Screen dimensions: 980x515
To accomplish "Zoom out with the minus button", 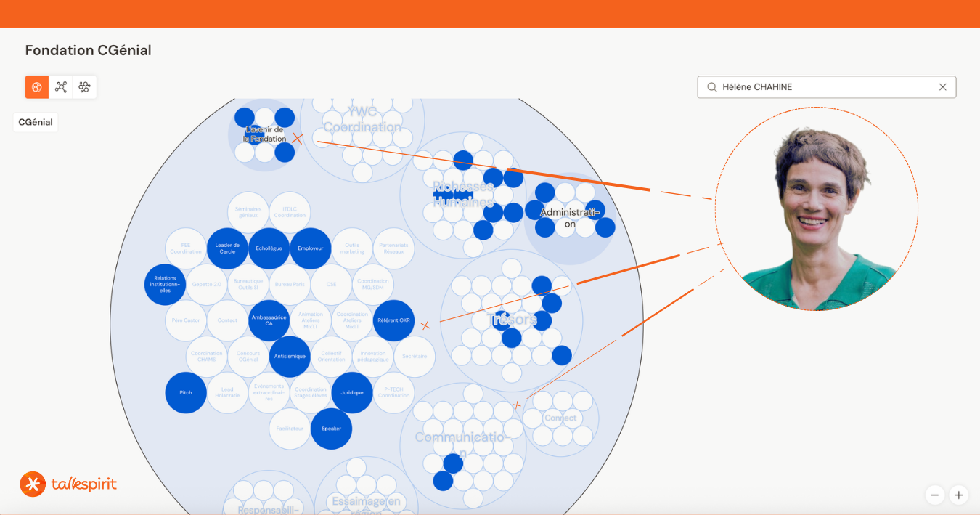I will coord(935,495).
